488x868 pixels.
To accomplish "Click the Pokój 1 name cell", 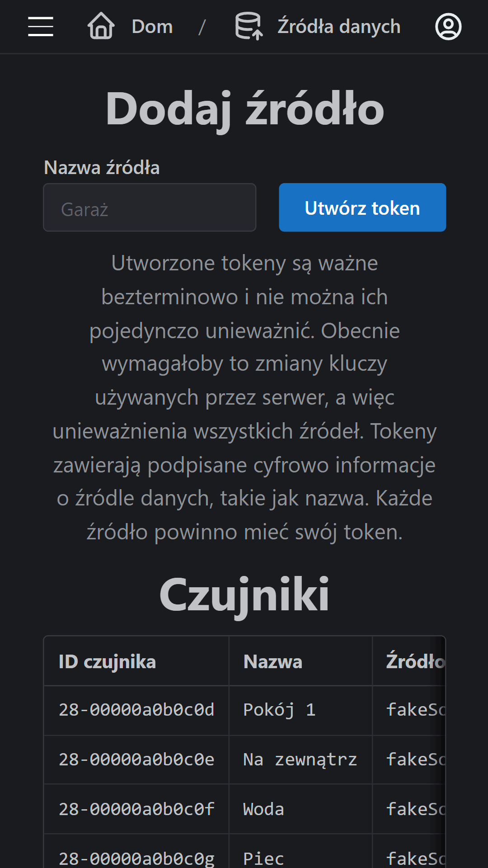I will (x=279, y=710).
